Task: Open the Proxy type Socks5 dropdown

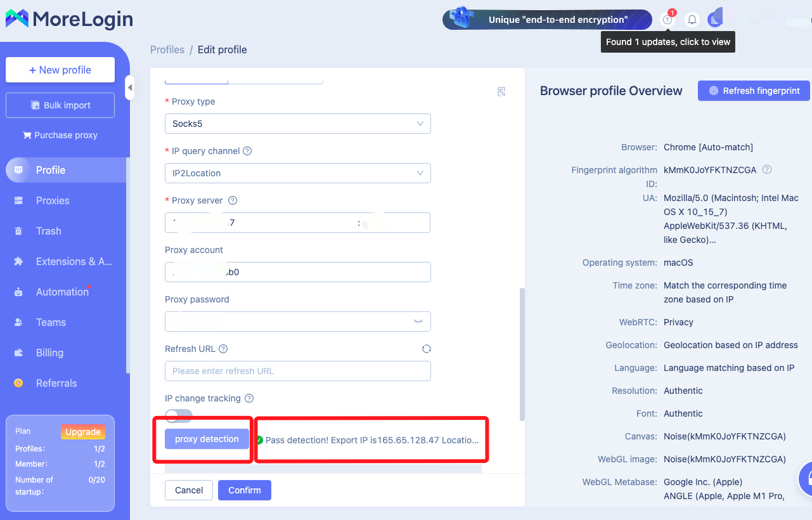Action: [298, 124]
